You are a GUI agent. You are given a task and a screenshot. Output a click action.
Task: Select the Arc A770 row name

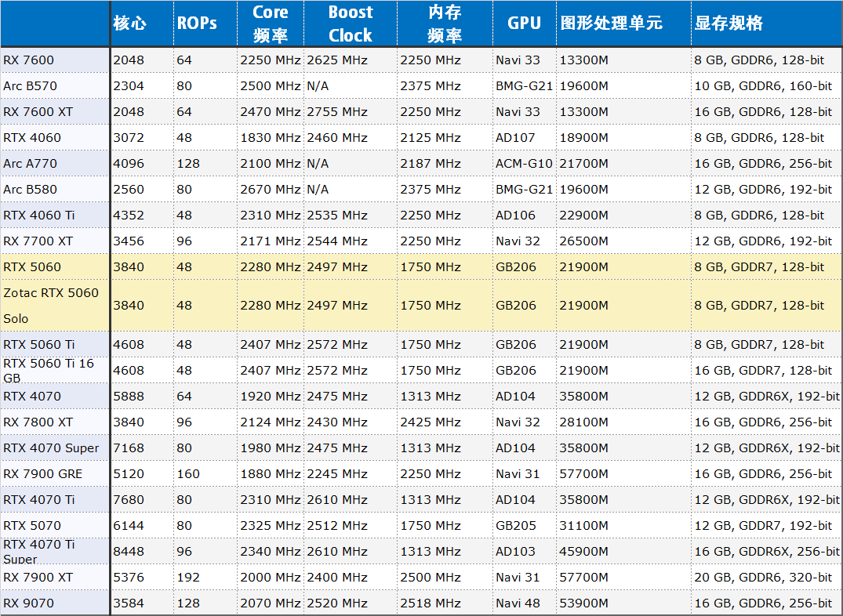(x=30, y=164)
